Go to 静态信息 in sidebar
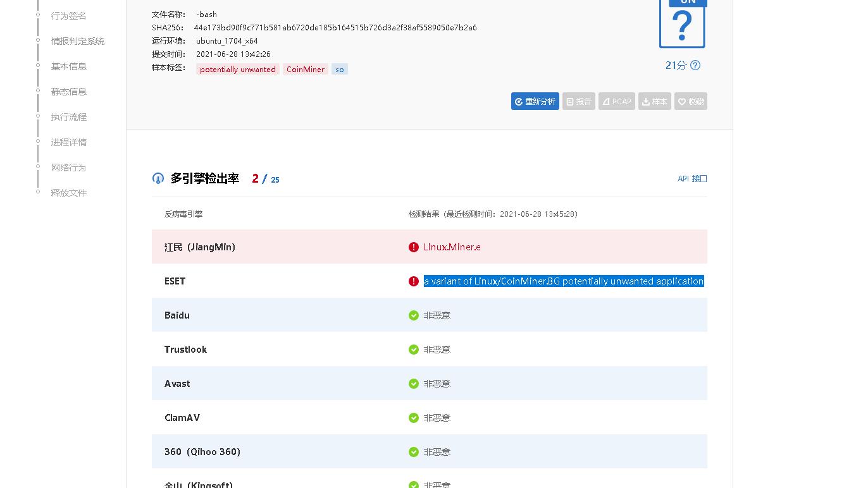This screenshot has height=488, width=868. [69, 92]
